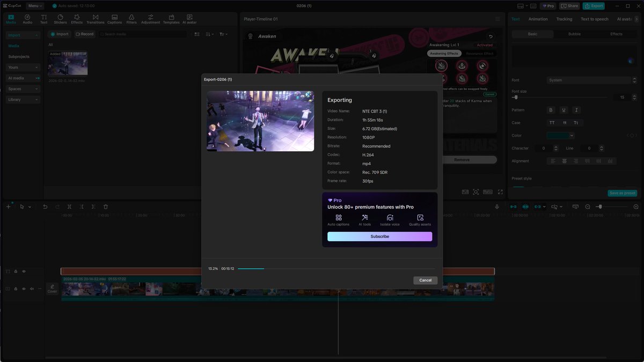
Task: Open the Font System dropdown
Action: (591, 80)
